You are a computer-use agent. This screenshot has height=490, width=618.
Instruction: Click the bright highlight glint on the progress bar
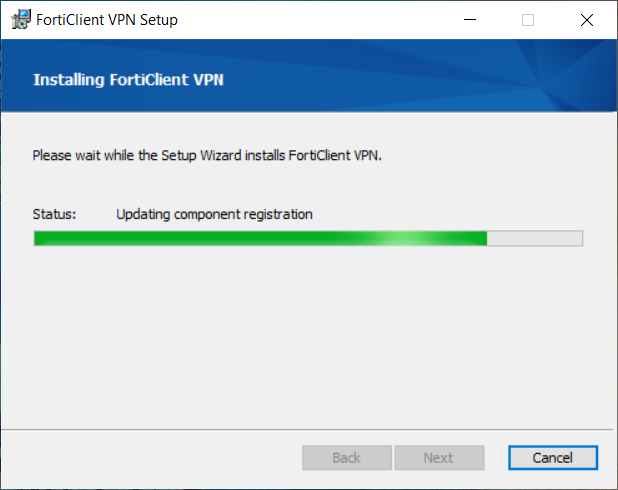tap(406, 238)
